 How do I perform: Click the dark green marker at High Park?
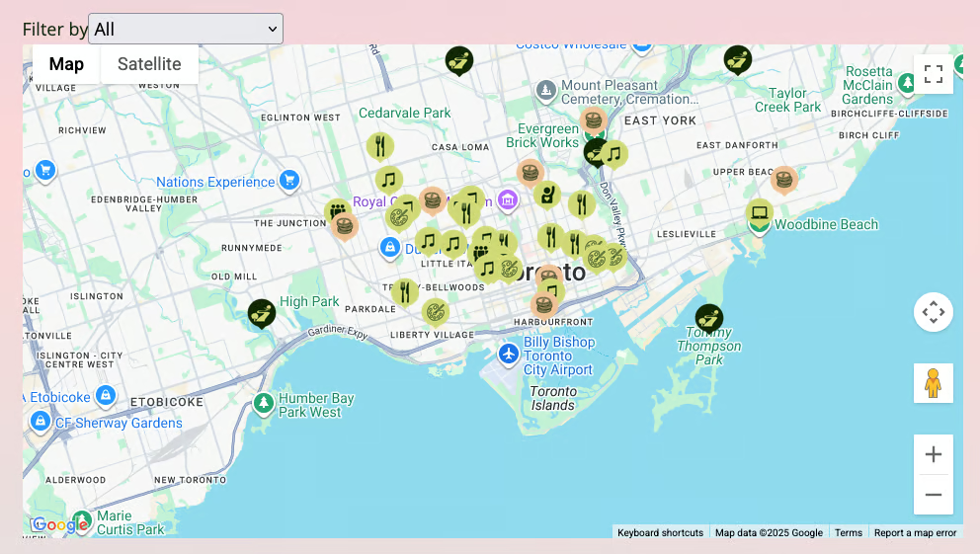coord(261,313)
